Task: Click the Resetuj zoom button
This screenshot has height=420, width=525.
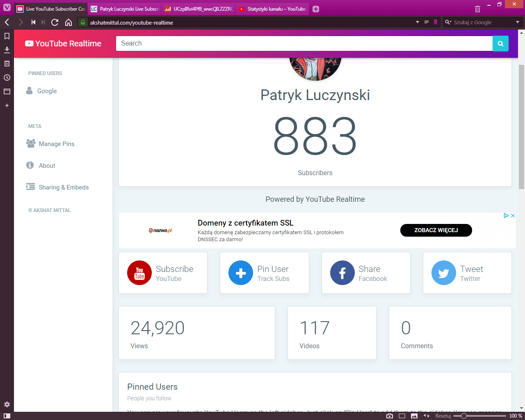Action: [x=443, y=416]
